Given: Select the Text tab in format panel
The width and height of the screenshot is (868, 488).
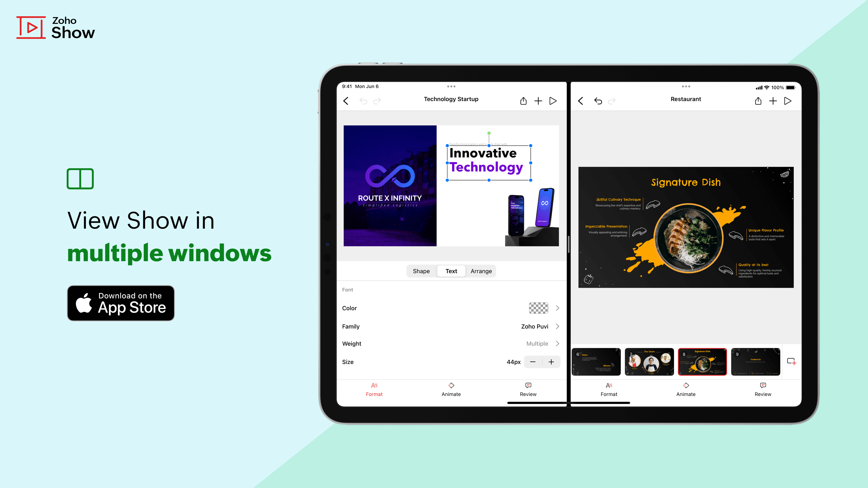Looking at the screenshot, I should pyautogui.click(x=451, y=271).
